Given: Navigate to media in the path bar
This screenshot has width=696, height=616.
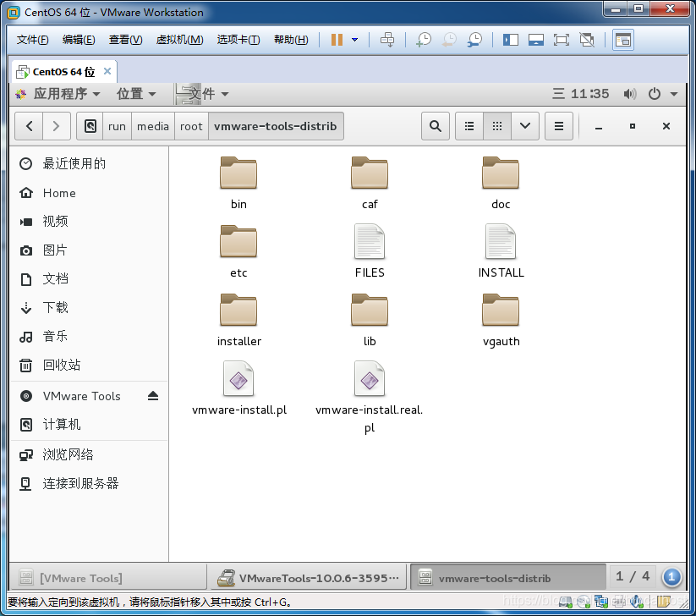Looking at the screenshot, I should click(153, 126).
